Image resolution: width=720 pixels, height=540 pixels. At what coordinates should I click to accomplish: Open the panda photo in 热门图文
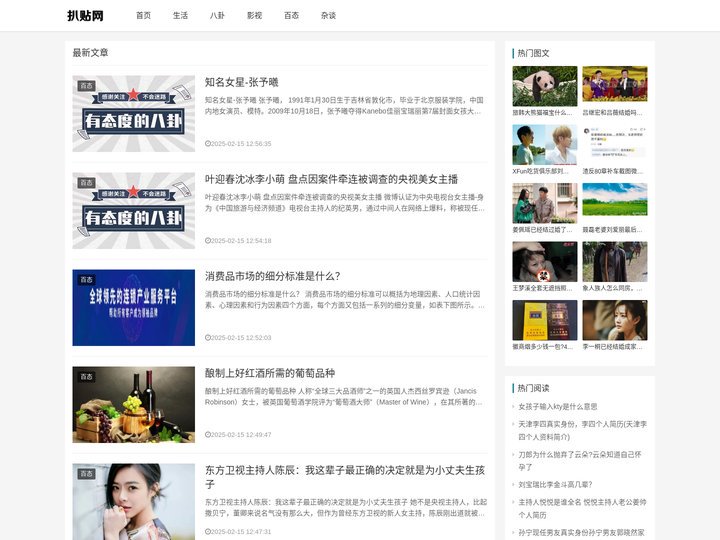click(x=545, y=86)
